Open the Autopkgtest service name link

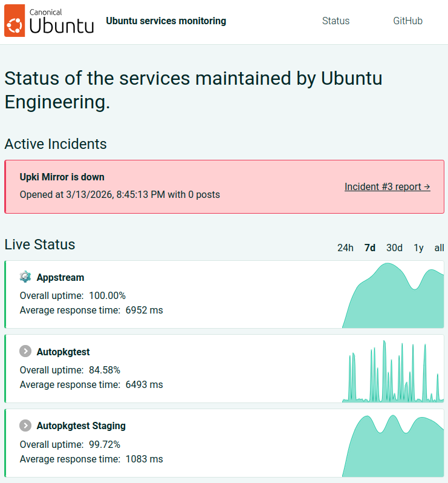[63, 352]
